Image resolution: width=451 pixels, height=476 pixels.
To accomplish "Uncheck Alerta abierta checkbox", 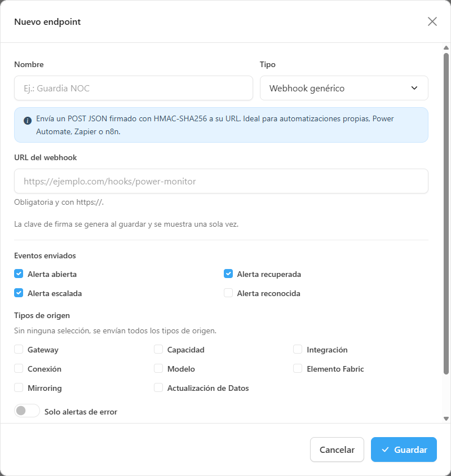I will [19, 274].
